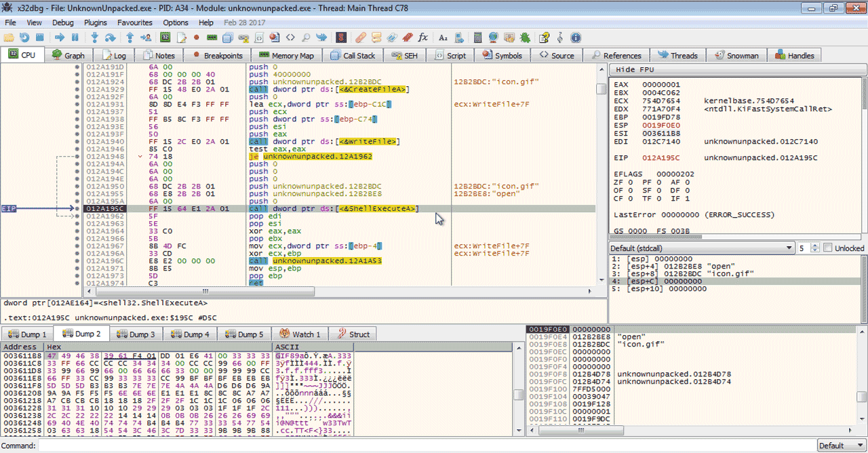Switch to the Dump 3 tab
Viewport: 868px width, 453px height.
point(136,334)
